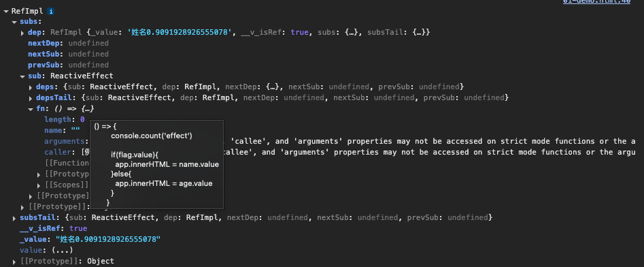
Task: Click the function source tooltip popup
Action: [x=156, y=165]
